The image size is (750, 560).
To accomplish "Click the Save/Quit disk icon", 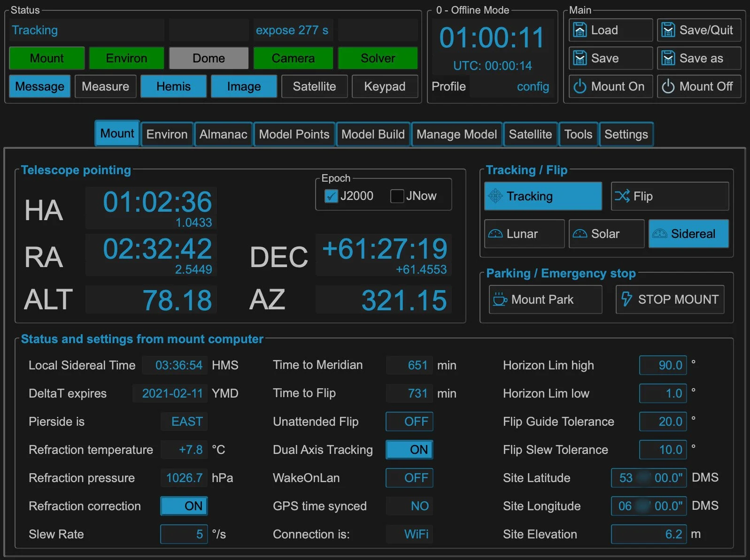I will tap(668, 30).
